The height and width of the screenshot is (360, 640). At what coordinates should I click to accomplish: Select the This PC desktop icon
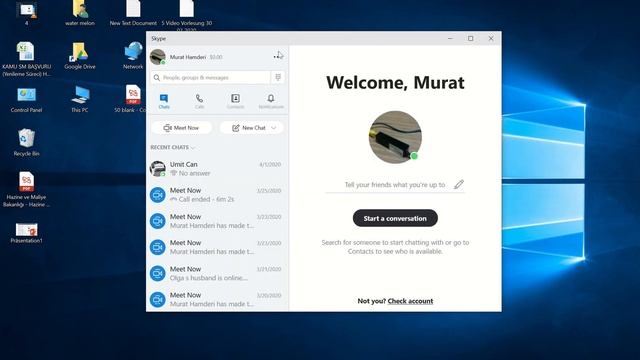tap(80, 99)
